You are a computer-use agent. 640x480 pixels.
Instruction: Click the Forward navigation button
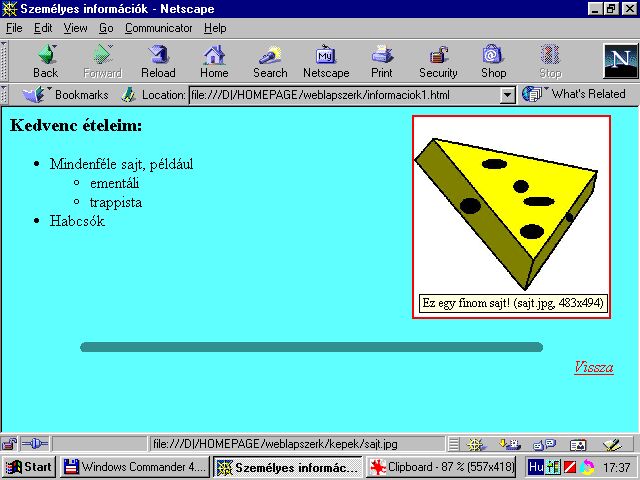pos(102,61)
